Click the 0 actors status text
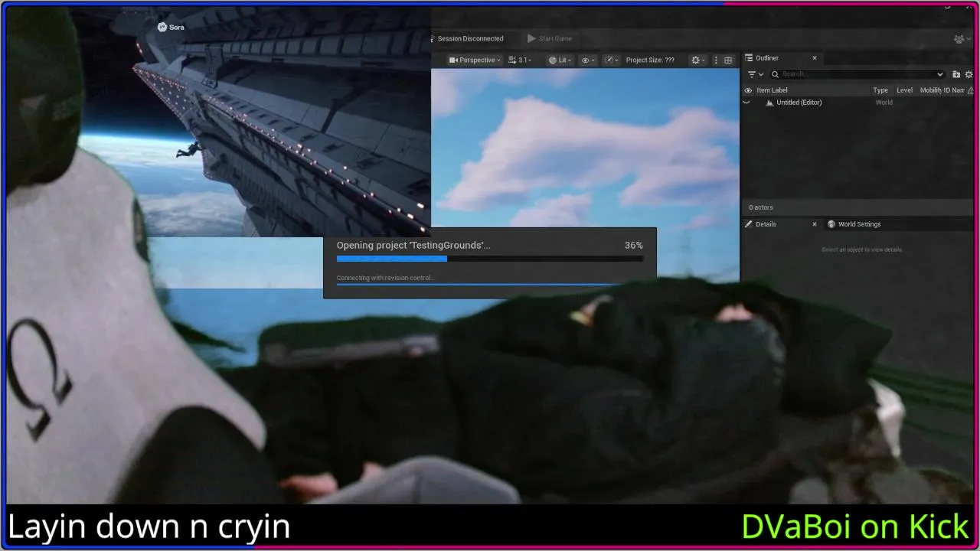The height and width of the screenshot is (551, 980). click(x=761, y=207)
